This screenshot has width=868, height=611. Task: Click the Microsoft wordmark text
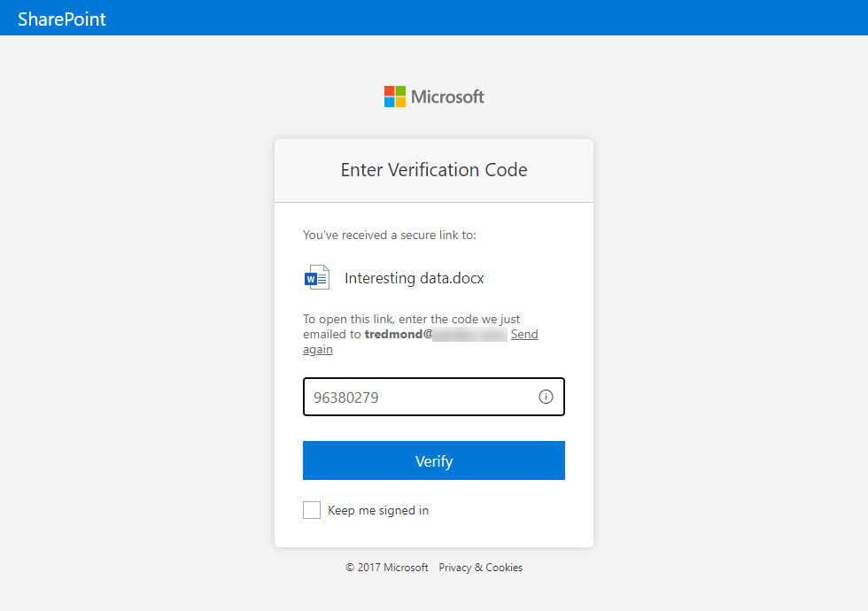447,97
